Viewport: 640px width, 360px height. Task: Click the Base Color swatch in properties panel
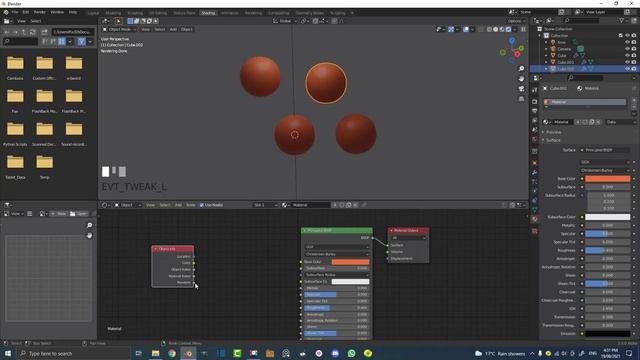coord(607,179)
